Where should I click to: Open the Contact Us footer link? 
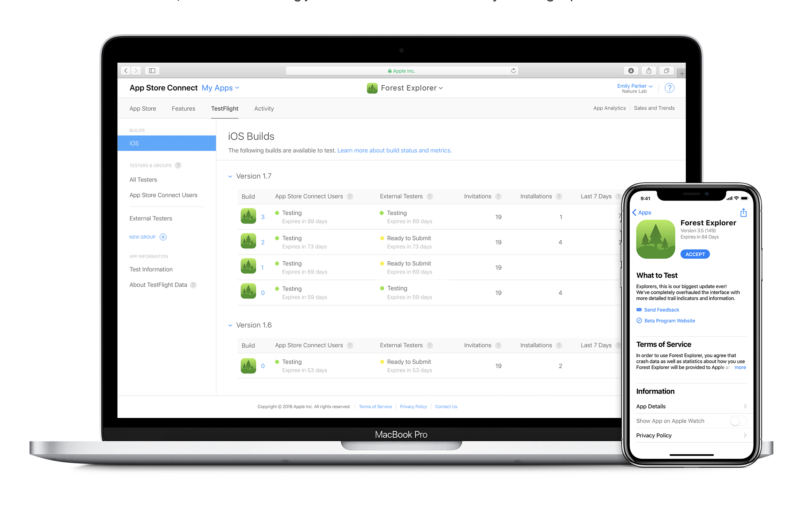446,406
